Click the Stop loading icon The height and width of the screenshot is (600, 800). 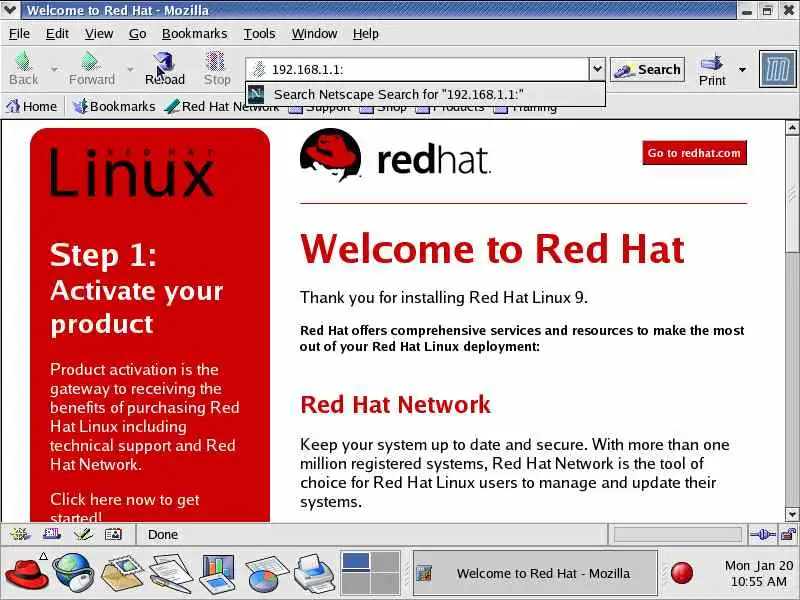[x=217, y=68]
